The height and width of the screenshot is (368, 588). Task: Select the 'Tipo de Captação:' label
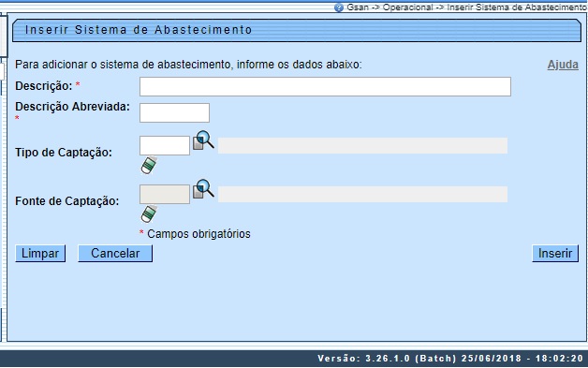coord(64,153)
